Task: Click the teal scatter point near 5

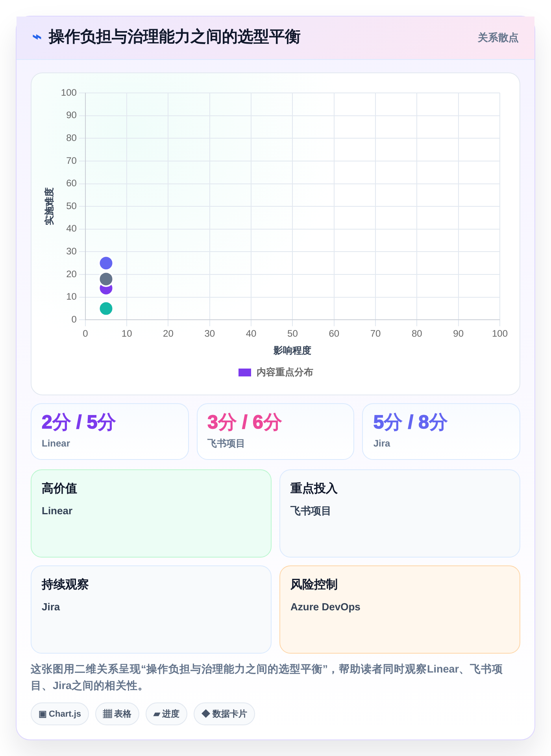Action: (106, 308)
